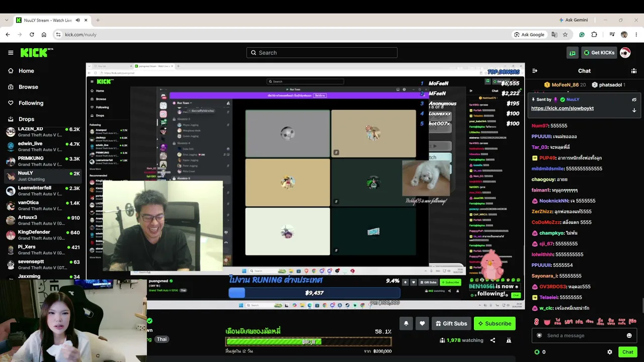Click the Ask Google lens button
The image size is (644, 362).
[529, 35]
